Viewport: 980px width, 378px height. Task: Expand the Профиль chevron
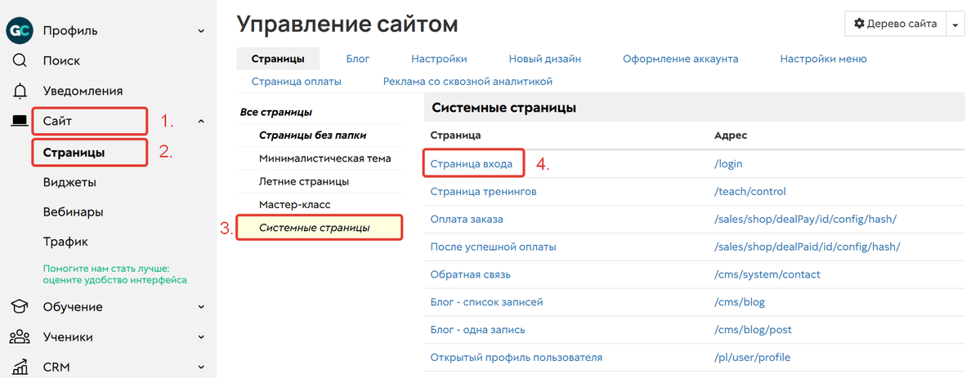click(x=200, y=30)
